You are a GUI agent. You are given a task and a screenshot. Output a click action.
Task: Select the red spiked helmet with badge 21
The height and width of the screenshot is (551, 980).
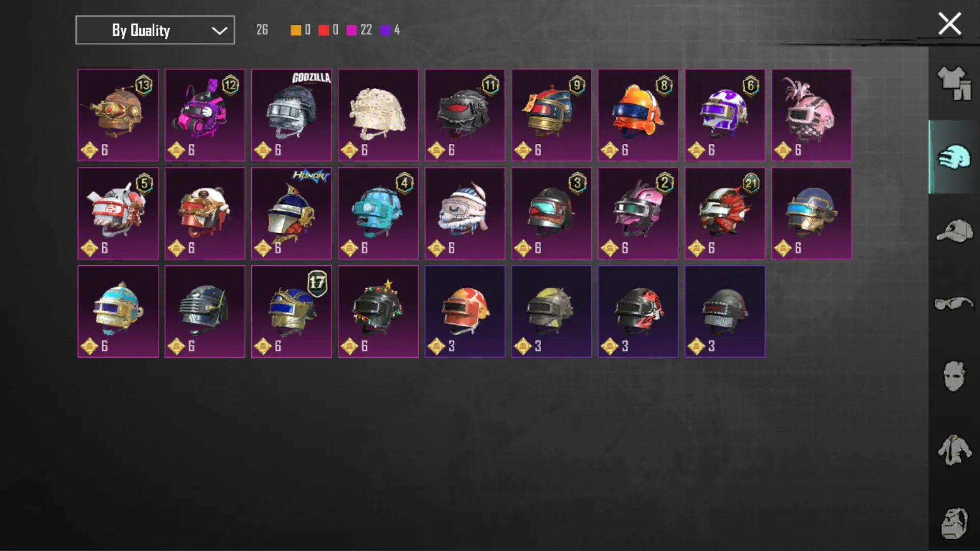(x=725, y=213)
